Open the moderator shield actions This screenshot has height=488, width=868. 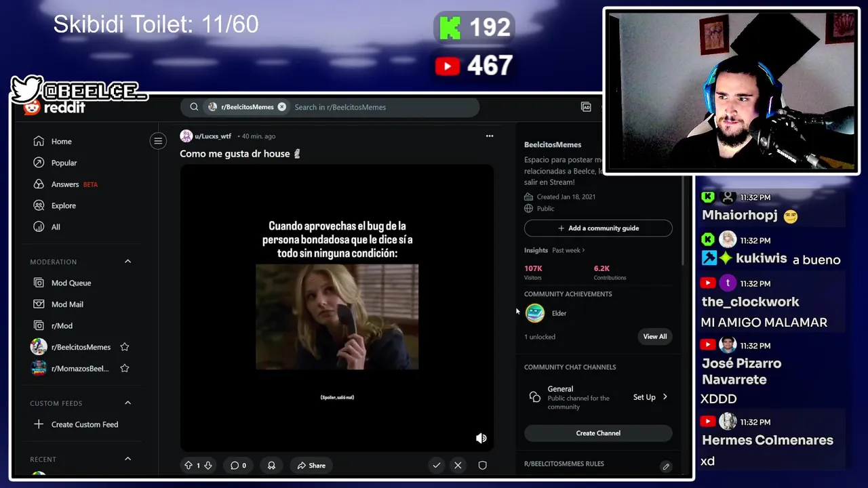coord(482,466)
